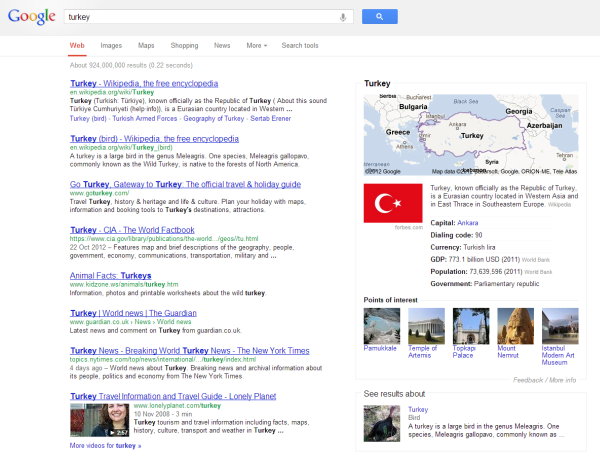Switch to the Maps tab
Screen dimensions: 600x459
tap(146, 46)
